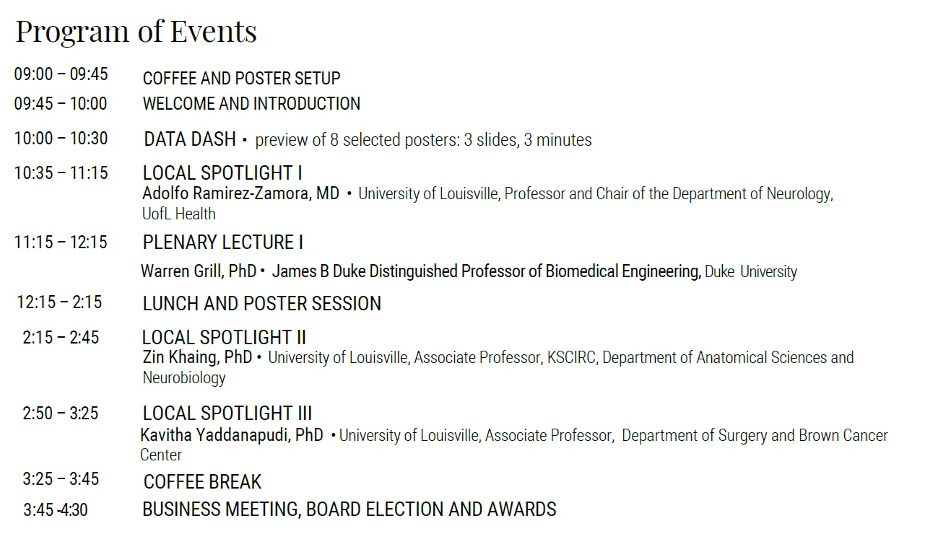This screenshot has width=951, height=560.
Task: Click the Coffee and Poster Setup entry
Action: pyautogui.click(x=241, y=78)
